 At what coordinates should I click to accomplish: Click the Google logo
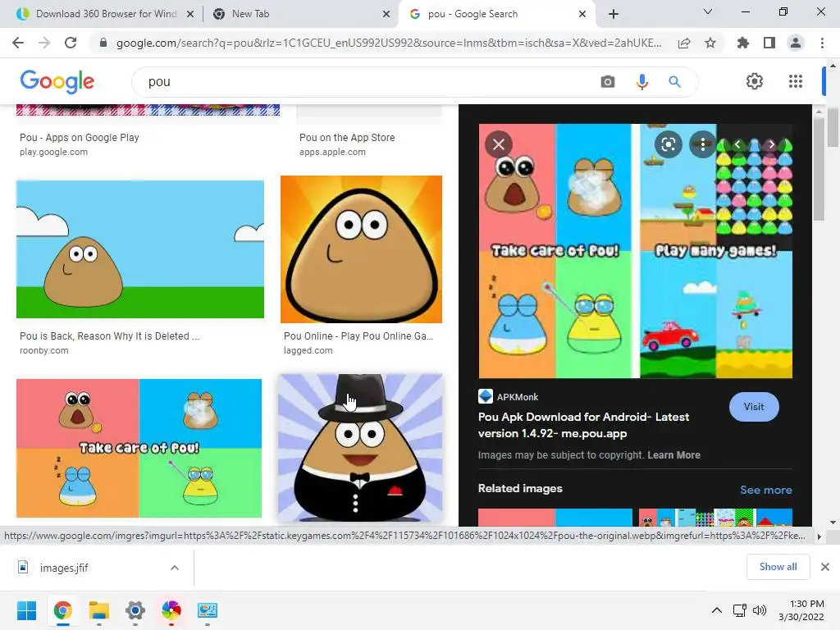57,81
